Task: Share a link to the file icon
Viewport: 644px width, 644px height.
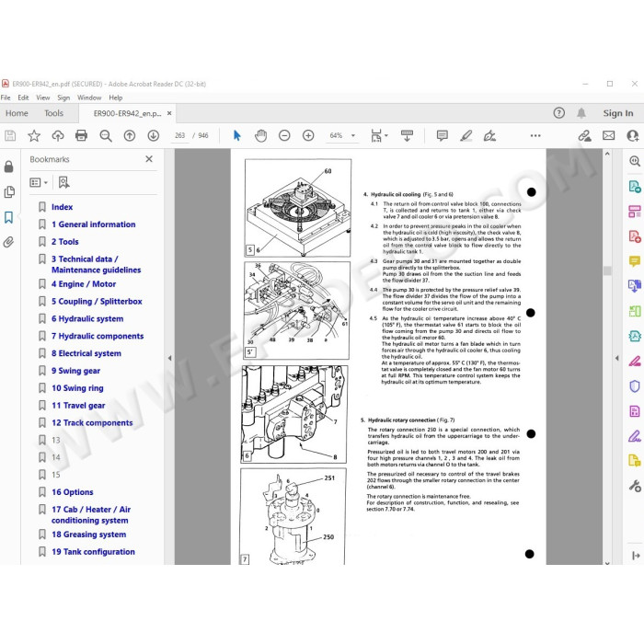Action: [x=584, y=135]
